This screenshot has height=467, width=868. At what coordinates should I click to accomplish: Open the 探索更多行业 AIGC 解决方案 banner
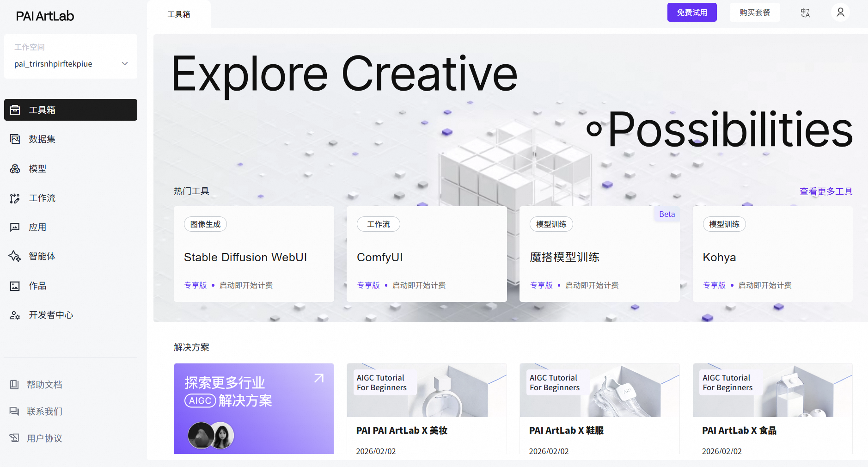[x=254, y=409]
